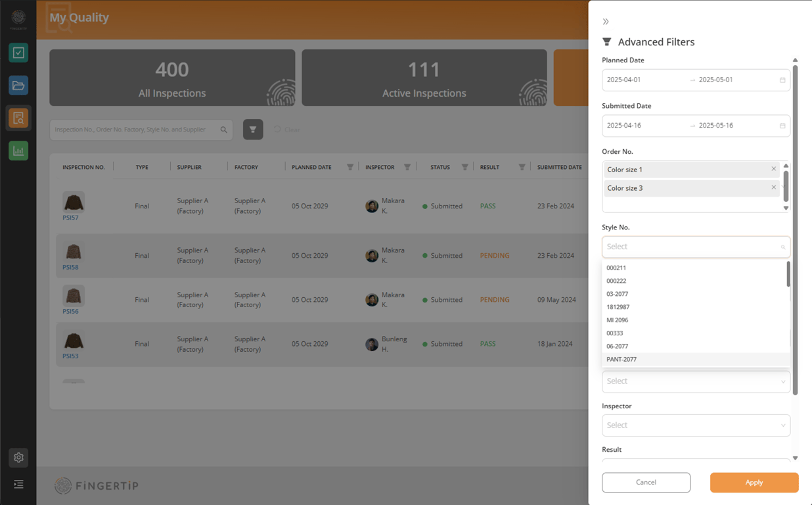Click Planned Date end 2025-05-01
Viewport: 812px width, 505px height.
coord(715,80)
